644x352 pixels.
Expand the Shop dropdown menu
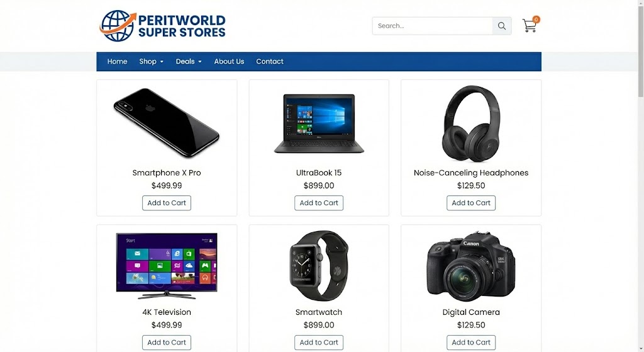pos(151,61)
